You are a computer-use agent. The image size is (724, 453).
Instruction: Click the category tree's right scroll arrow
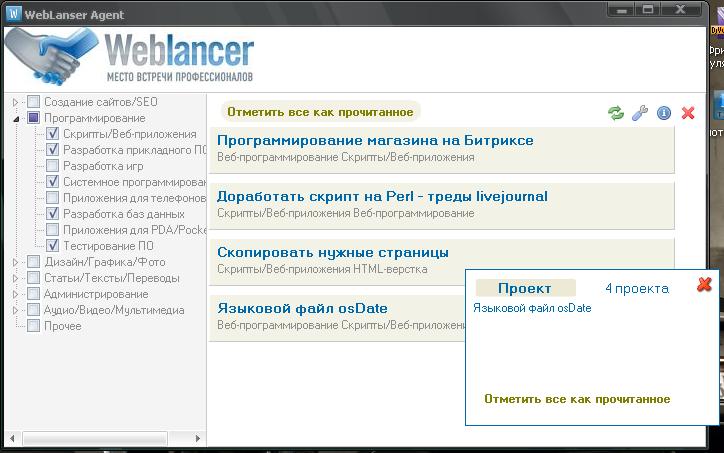point(198,438)
